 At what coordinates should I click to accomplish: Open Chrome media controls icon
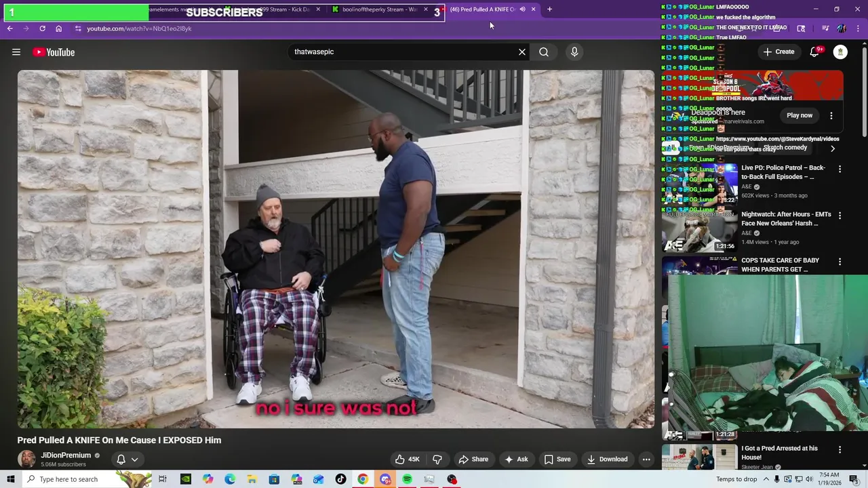(825, 28)
